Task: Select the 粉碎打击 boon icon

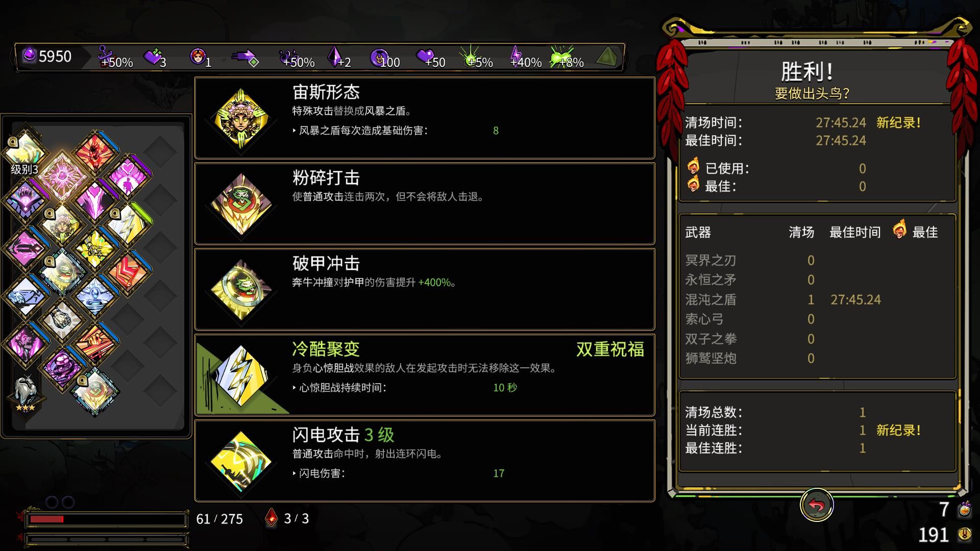Action: (x=241, y=204)
